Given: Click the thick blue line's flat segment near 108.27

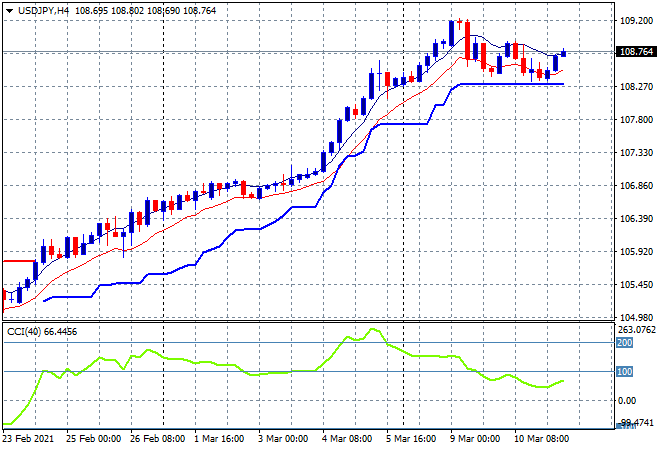Looking at the screenshot, I should (510, 84).
